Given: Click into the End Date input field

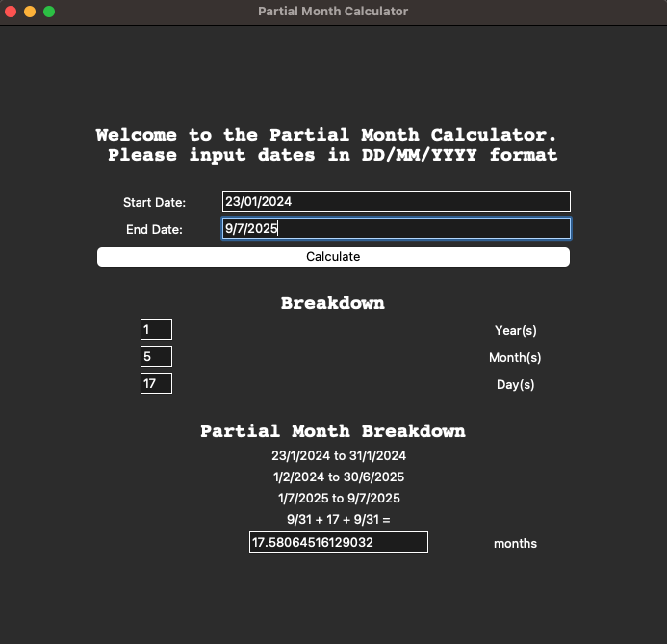Looking at the screenshot, I should [x=396, y=228].
